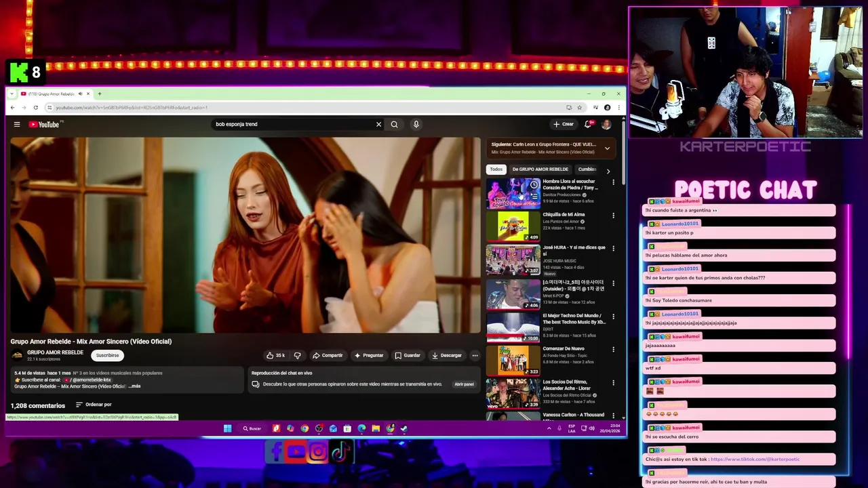Bookmark this page with the star icon
Image resolution: width=868 pixels, height=488 pixels.
(579, 107)
